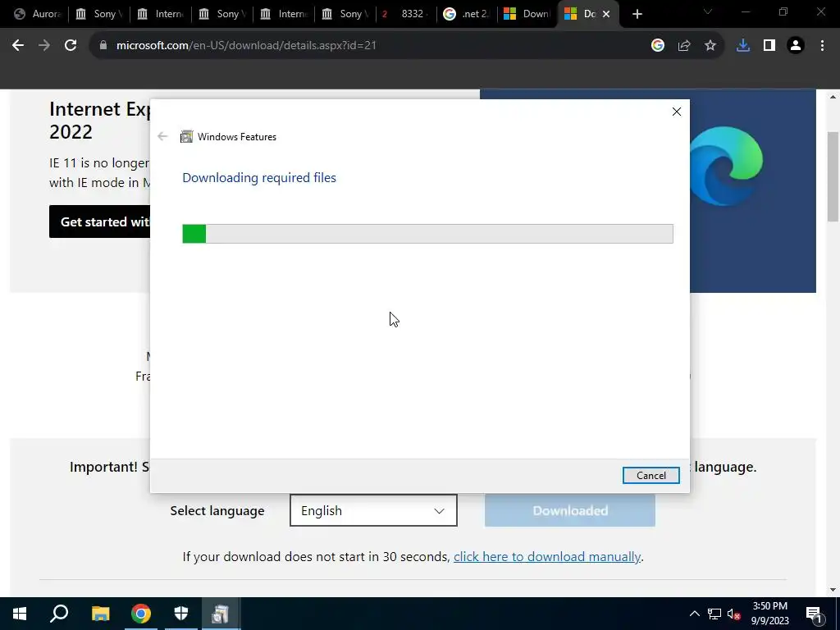Go forward in browser history

pyautogui.click(x=44, y=46)
